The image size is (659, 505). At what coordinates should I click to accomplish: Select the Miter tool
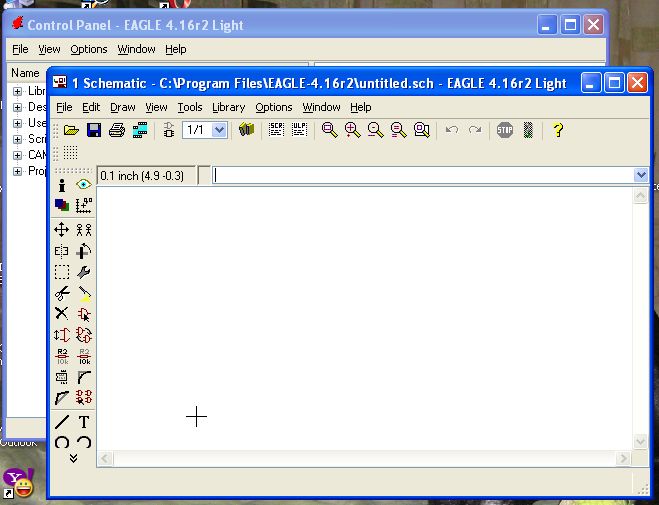click(x=84, y=377)
